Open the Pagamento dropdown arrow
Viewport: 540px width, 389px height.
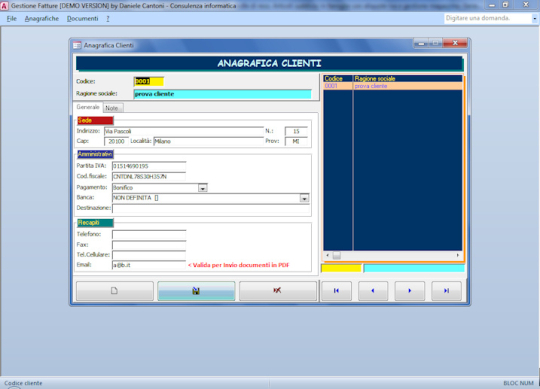pyautogui.click(x=202, y=188)
